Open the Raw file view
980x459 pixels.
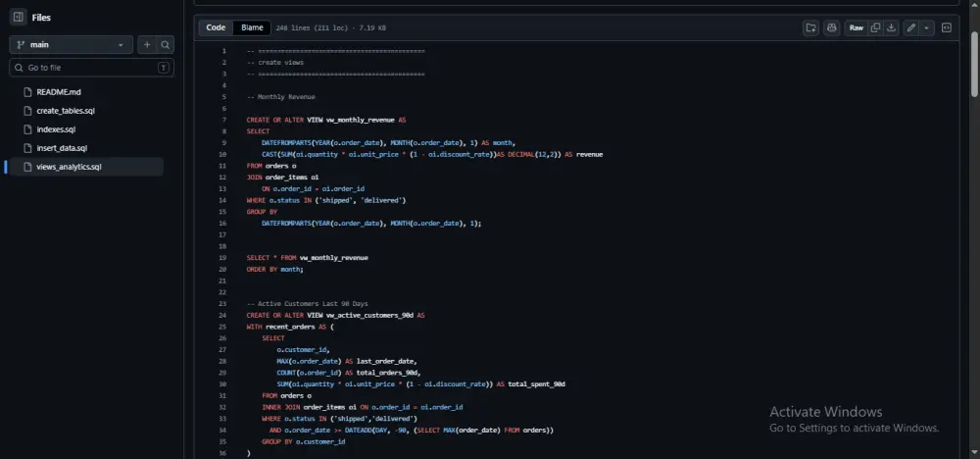click(857, 27)
